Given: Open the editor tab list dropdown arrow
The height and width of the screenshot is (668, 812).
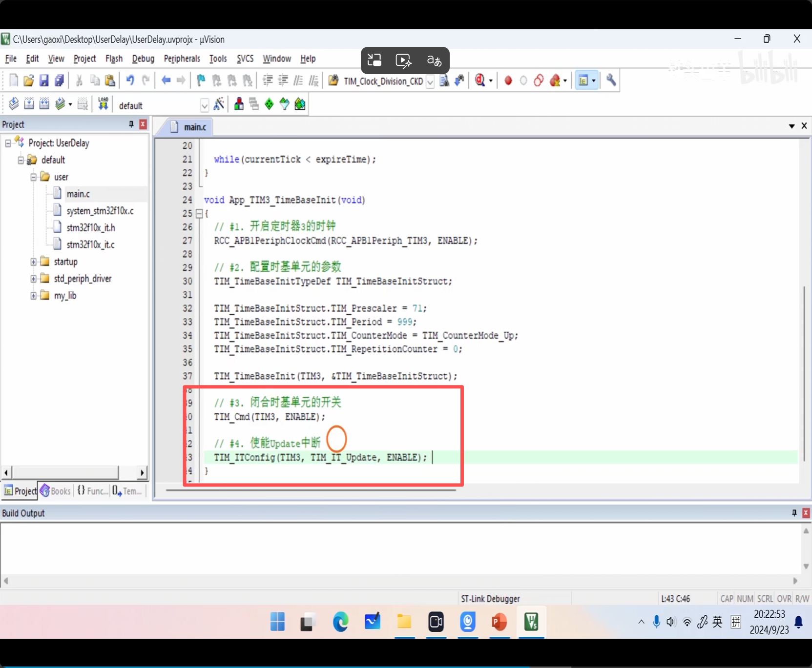Looking at the screenshot, I should (x=791, y=126).
